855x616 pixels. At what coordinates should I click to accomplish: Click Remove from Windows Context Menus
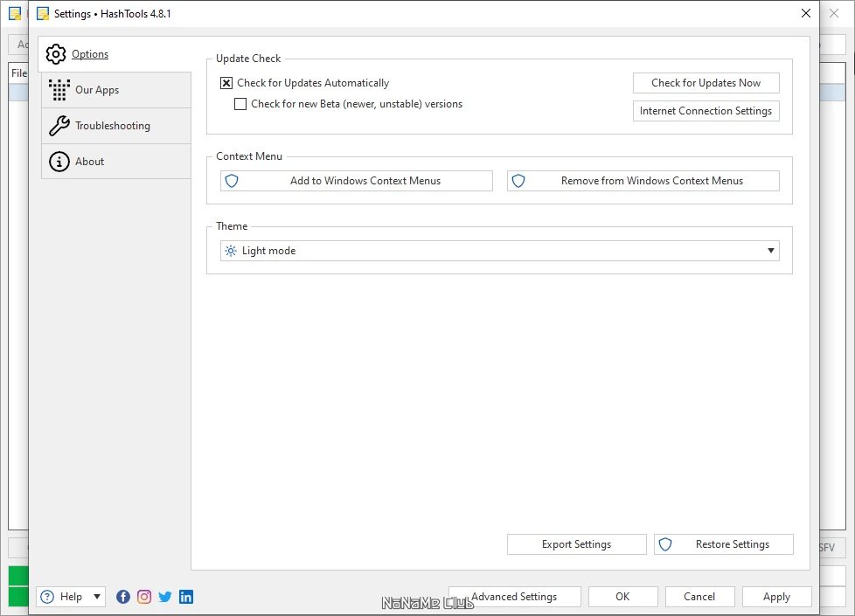(643, 181)
